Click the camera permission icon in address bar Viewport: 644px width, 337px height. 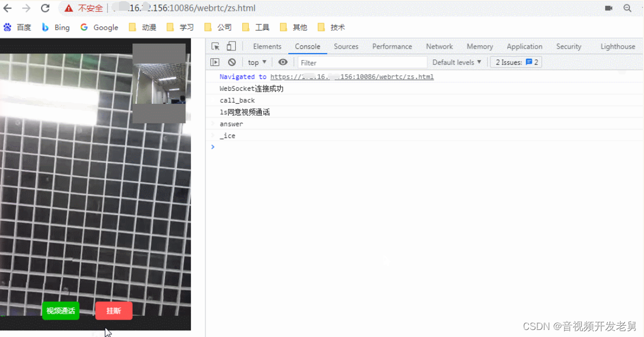pyautogui.click(x=609, y=8)
